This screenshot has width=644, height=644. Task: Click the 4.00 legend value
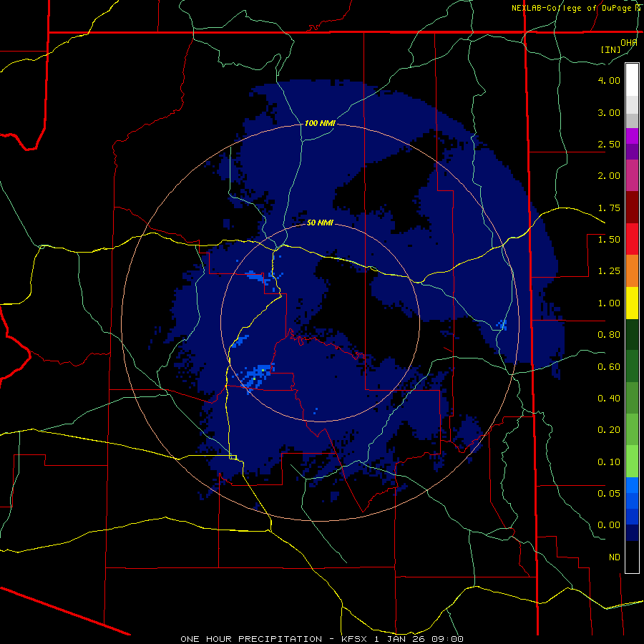[x=609, y=80]
